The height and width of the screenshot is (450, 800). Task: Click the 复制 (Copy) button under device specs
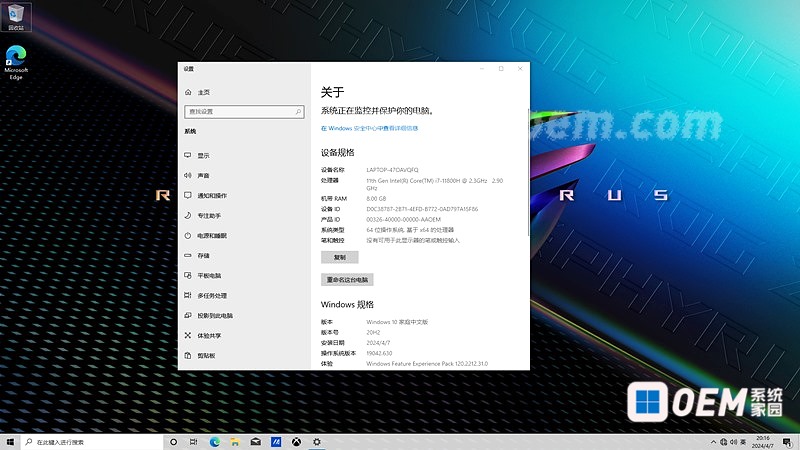pos(340,257)
